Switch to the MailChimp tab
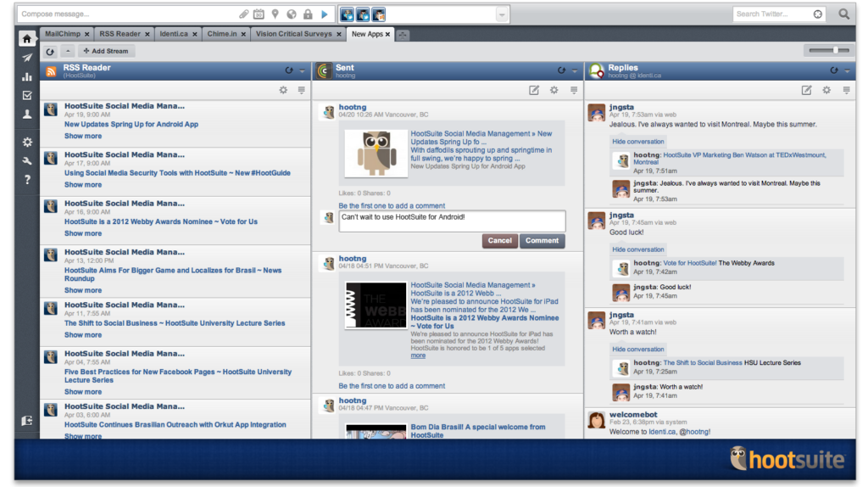The width and height of the screenshot is (868, 487). [63, 34]
